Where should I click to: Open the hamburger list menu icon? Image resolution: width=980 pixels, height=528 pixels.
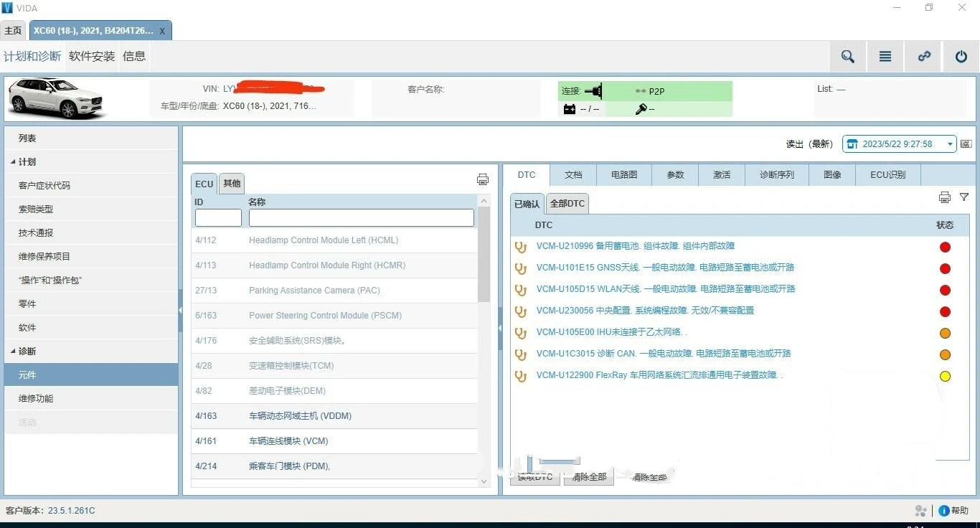(885, 57)
